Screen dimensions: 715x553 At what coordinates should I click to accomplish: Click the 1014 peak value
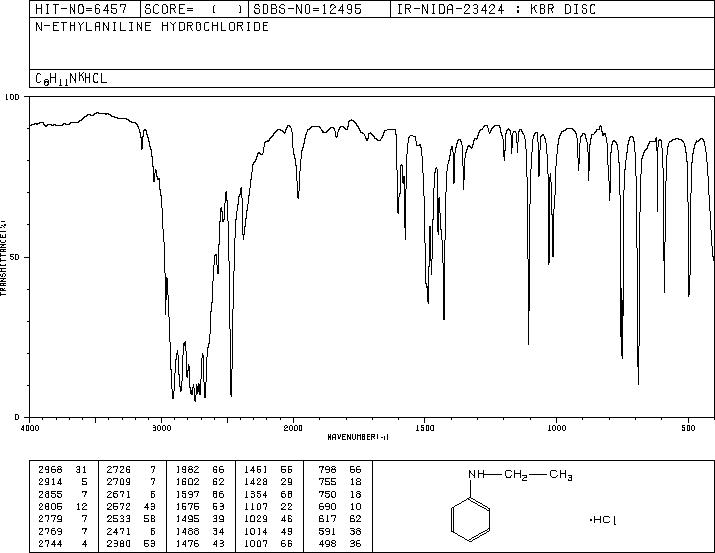tap(256, 532)
